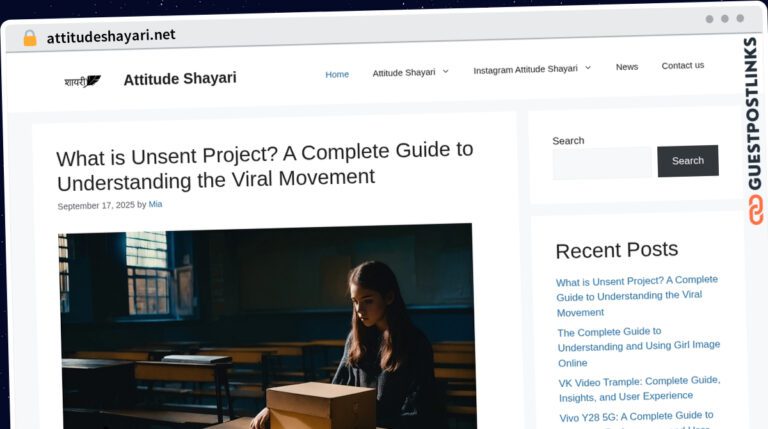Open the Instagram Attitude Shayari menu item
The width and height of the screenshot is (768, 429).
pyautogui.click(x=525, y=70)
